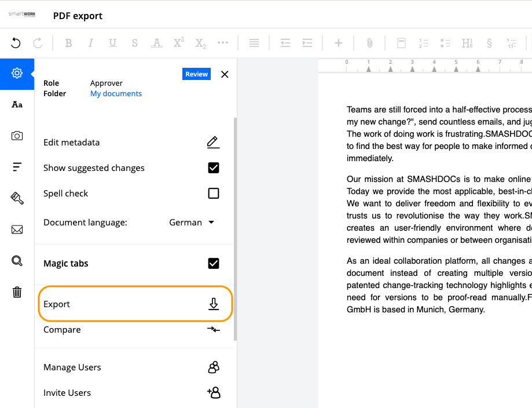
Task: Increase paragraph indent
Action: tap(307, 43)
